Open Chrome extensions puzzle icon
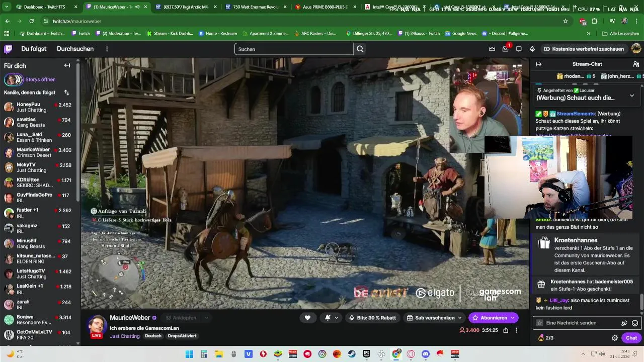 [x=595, y=21]
